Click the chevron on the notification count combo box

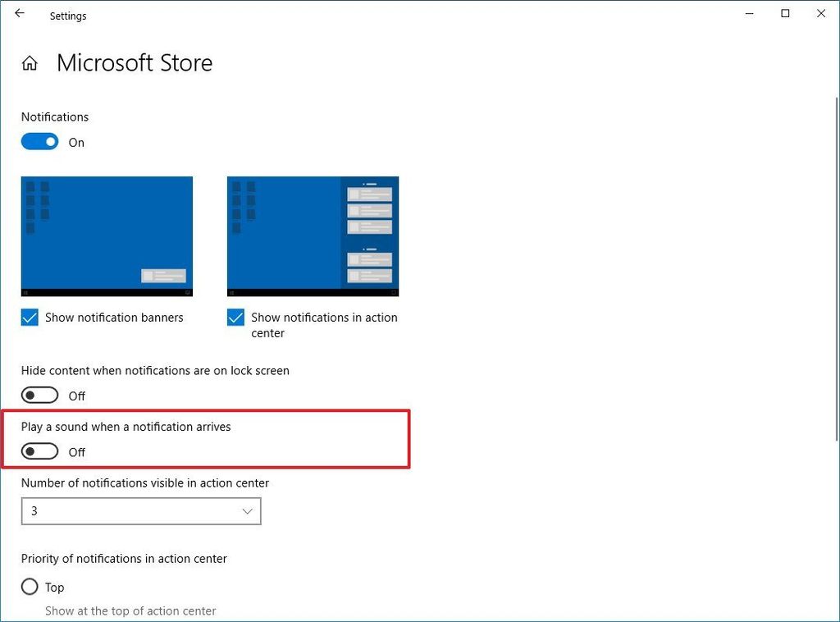(247, 511)
